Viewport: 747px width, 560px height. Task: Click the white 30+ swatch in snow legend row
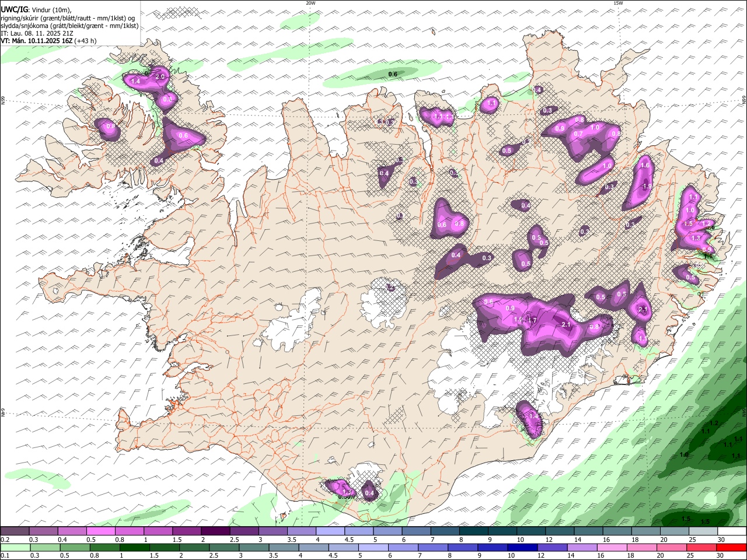tap(731, 531)
